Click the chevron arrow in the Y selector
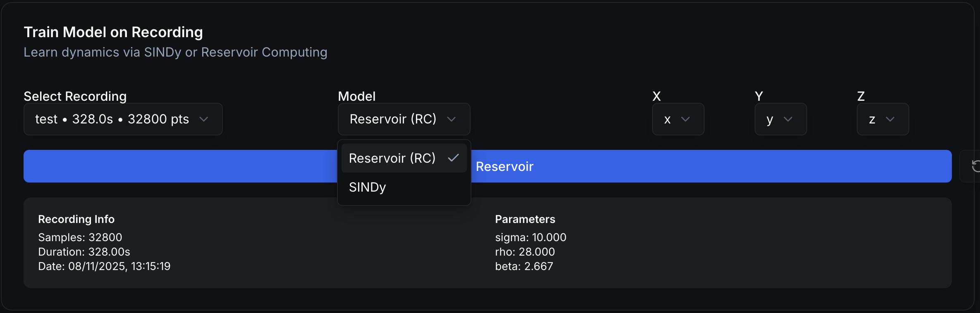 coord(788,119)
